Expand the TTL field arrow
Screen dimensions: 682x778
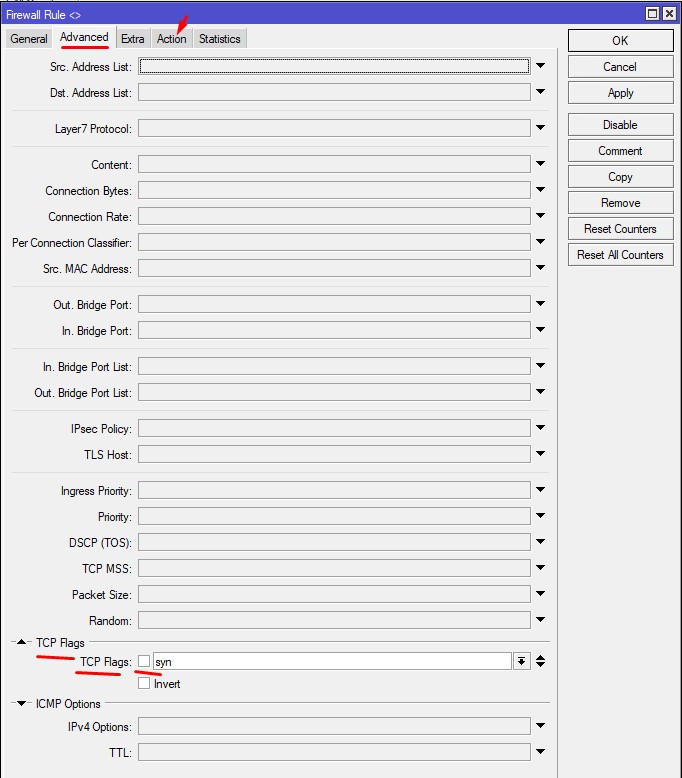[x=540, y=752]
